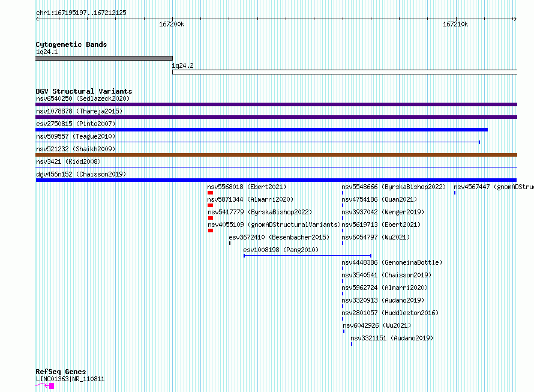
Task: Select nsv4448386 (GenomeinaBottle) label
Action: click(392, 262)
